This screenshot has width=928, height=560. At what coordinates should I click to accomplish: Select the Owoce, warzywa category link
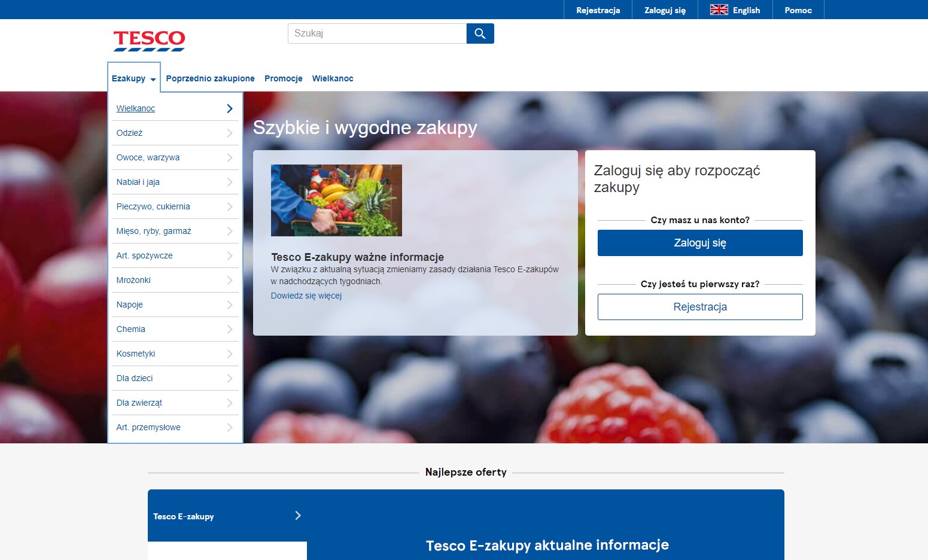point(148,157)
